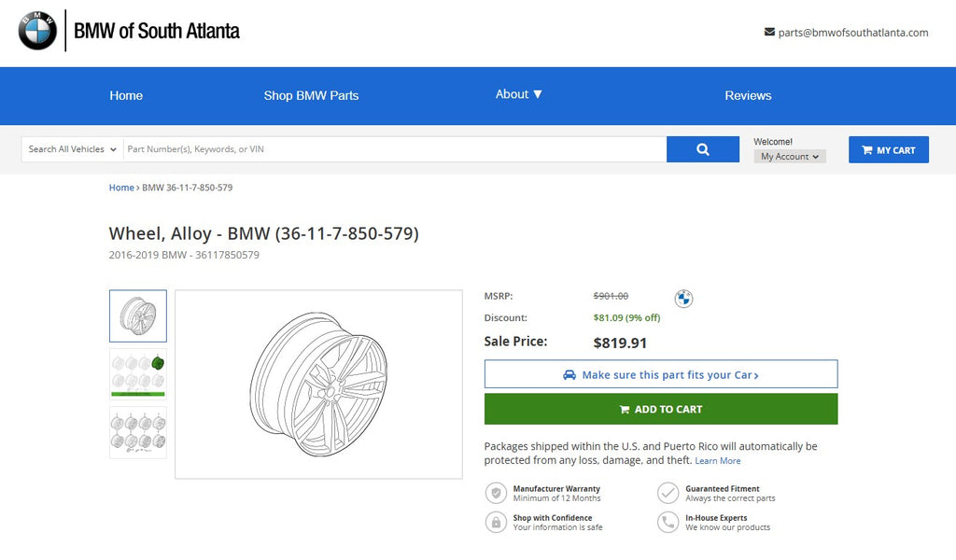The height and width of the screenshot is (560, 956).
Task: Click the magnifying glass search button
Action: click(702, 149)
